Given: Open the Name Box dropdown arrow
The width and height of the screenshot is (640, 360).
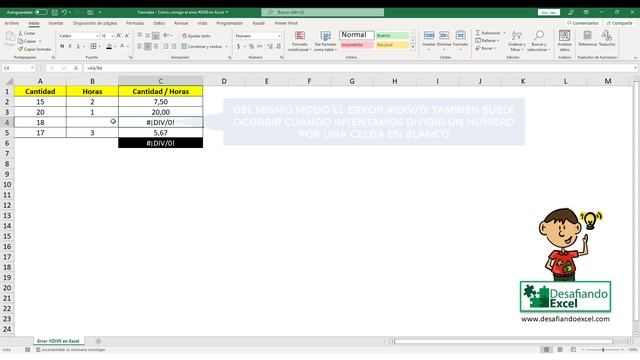Looking at the screenshot, I should 32,68.
